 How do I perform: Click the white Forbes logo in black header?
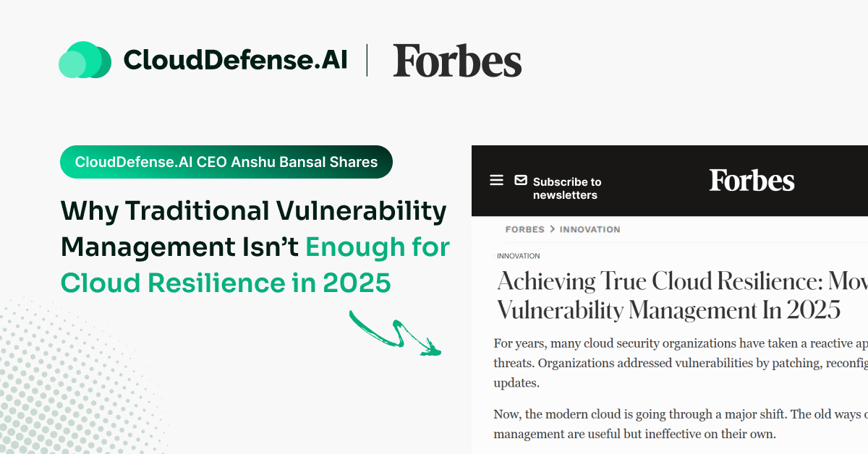752,181
